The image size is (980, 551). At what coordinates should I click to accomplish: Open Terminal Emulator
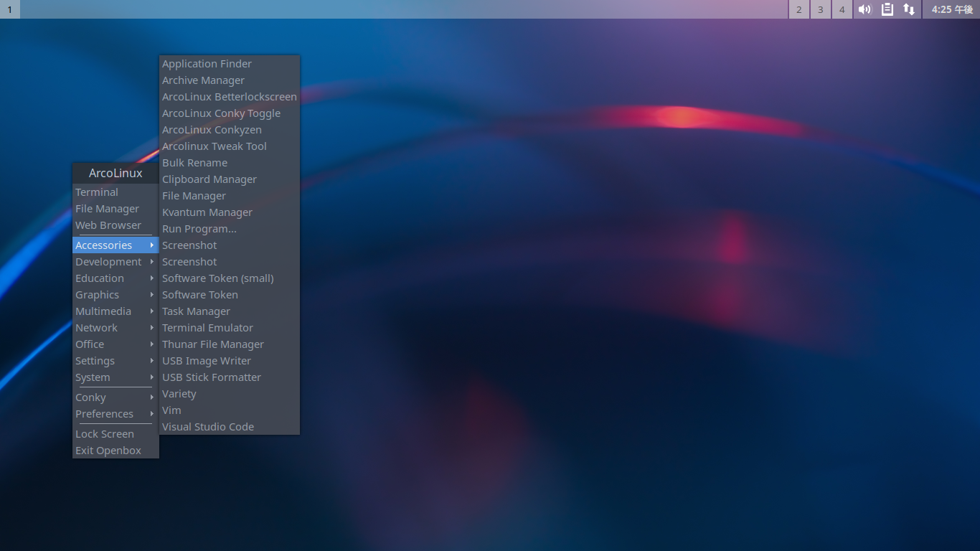pos(229,328)
